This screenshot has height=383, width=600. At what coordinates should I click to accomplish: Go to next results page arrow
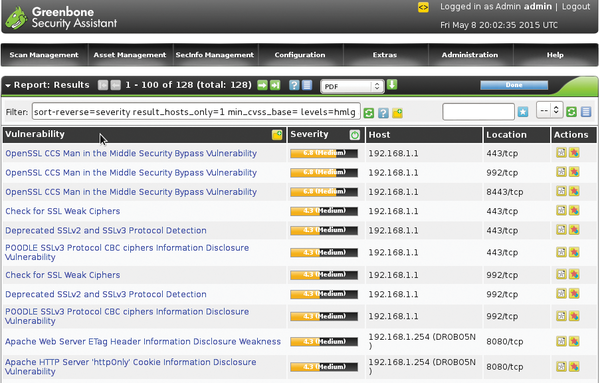[x=262, y=85]
